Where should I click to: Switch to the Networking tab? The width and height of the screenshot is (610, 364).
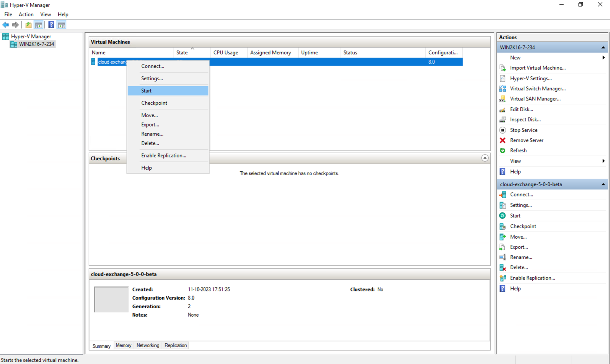[148, 345]
